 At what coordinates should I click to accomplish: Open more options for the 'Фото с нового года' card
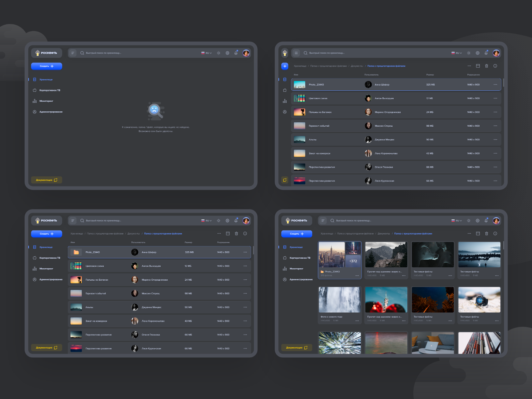pos(357,321)
